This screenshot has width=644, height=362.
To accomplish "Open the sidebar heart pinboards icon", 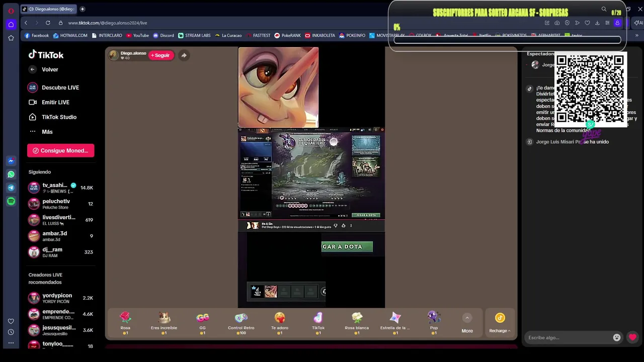I will [11, 321].
